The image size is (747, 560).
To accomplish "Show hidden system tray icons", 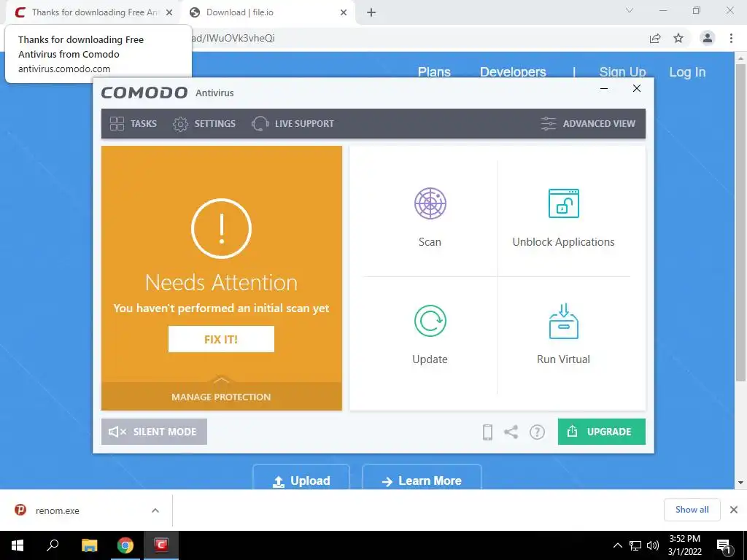I will (617, 545).
